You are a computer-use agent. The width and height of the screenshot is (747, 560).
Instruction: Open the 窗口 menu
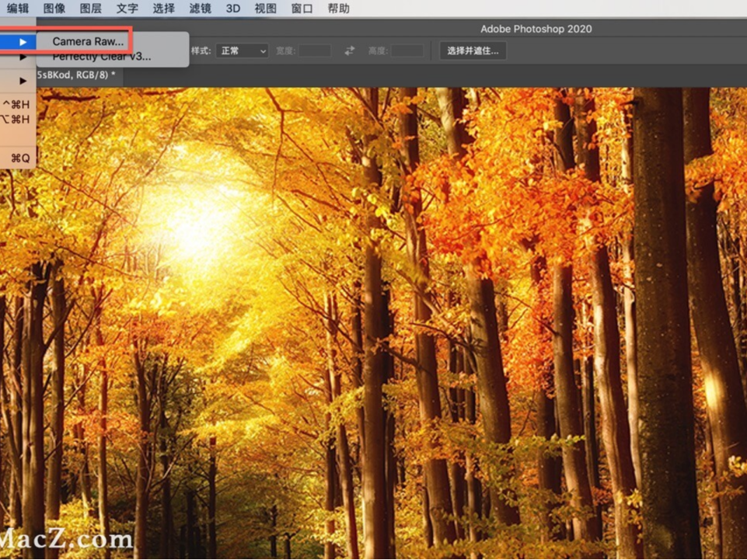(x=300, y=9)
